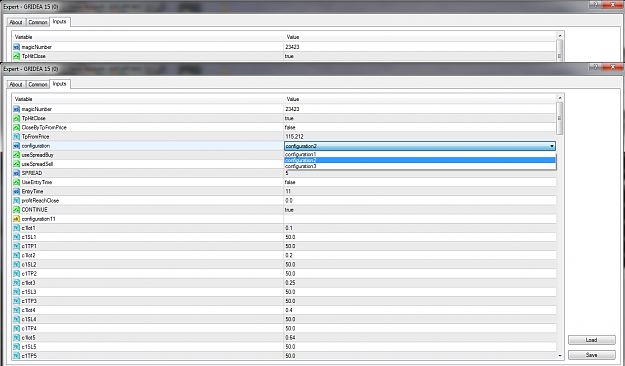Select the true value of CONTINUE

click(289, 210)
